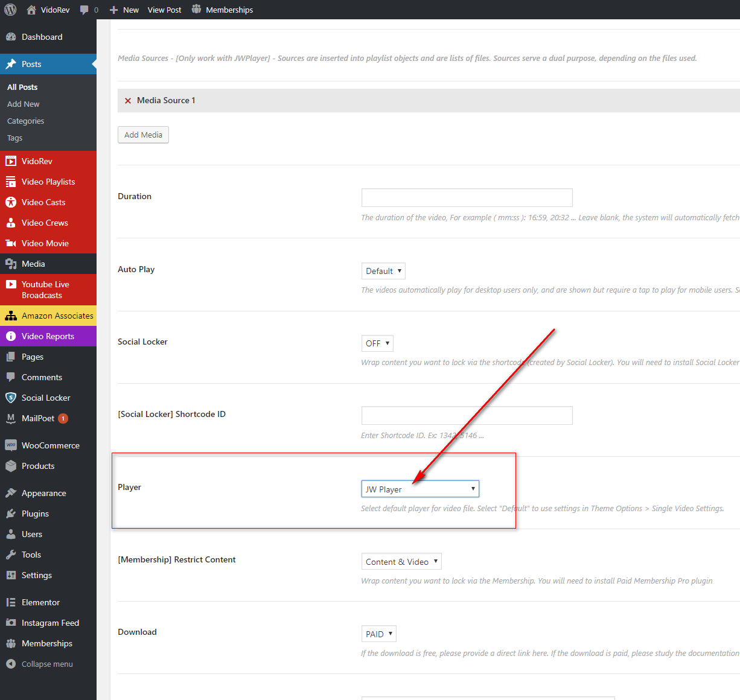The height and width of the screenshot is (700, 740).
Task: Click the WordPress logo icon
Action: click(x=10, y=10)
